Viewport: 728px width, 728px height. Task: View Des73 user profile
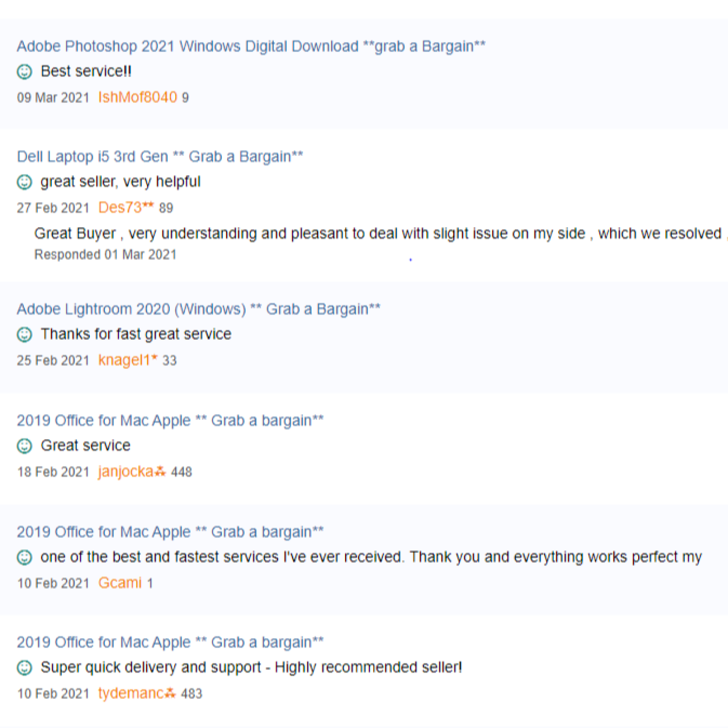click(x=120, y=208)
